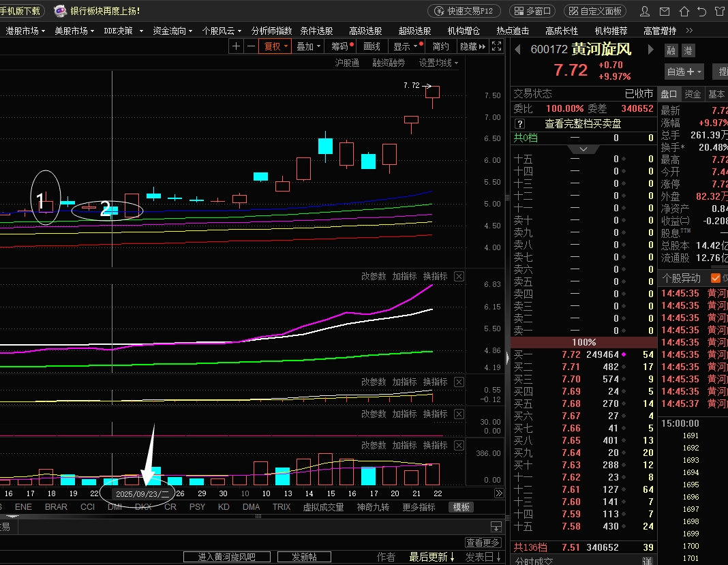Click the 10/22 date label on axis

tap(438, 493)
